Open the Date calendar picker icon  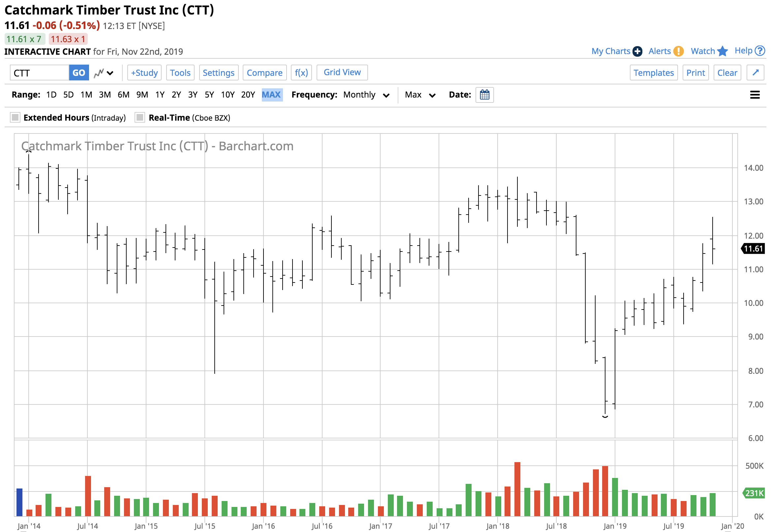484,95
